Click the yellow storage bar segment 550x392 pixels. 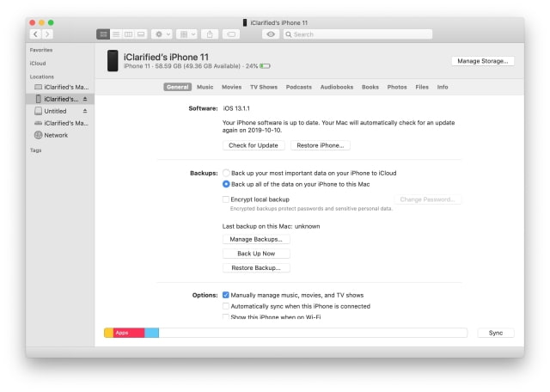coord(109,333)
